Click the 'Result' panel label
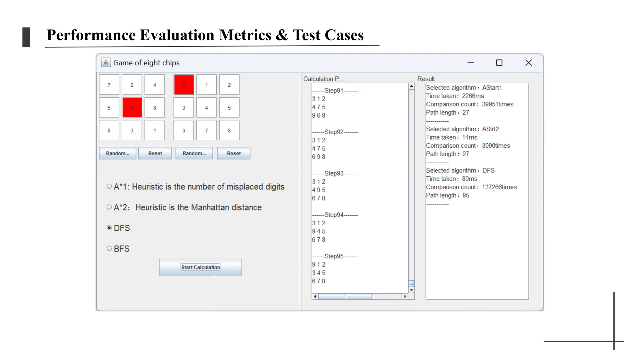644x362 pixels. [426, 79]
